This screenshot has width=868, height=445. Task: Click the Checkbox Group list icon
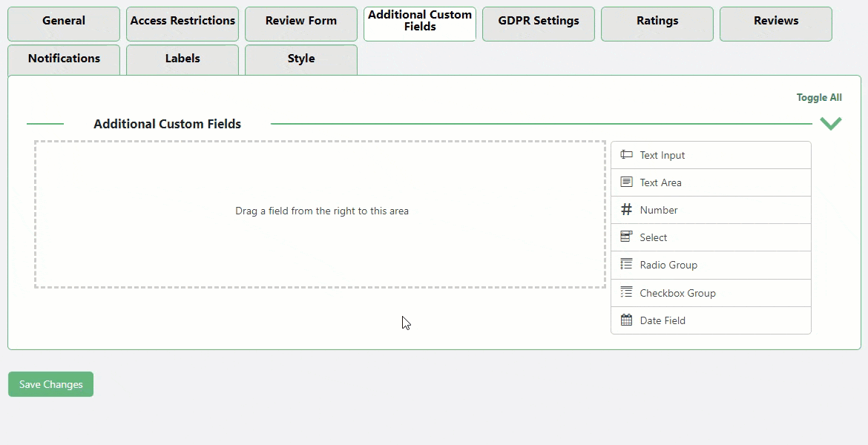pyautogui.click(x=626, y=292)
